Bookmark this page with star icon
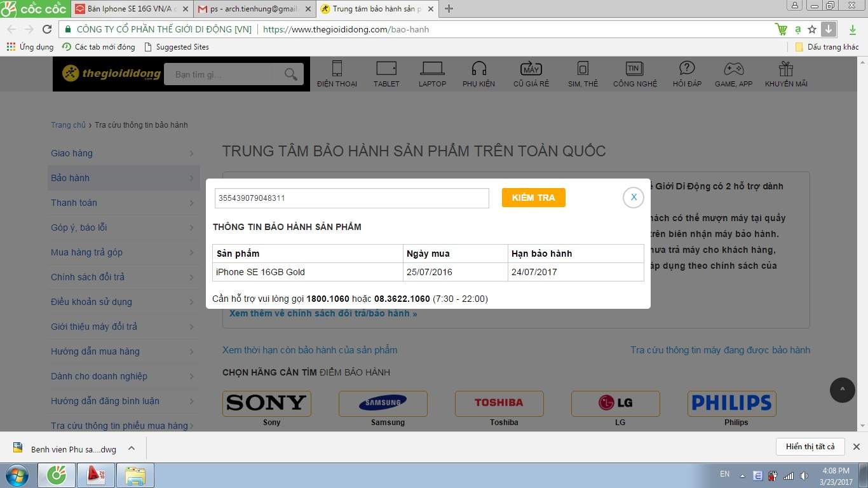 tap(812, 29)
